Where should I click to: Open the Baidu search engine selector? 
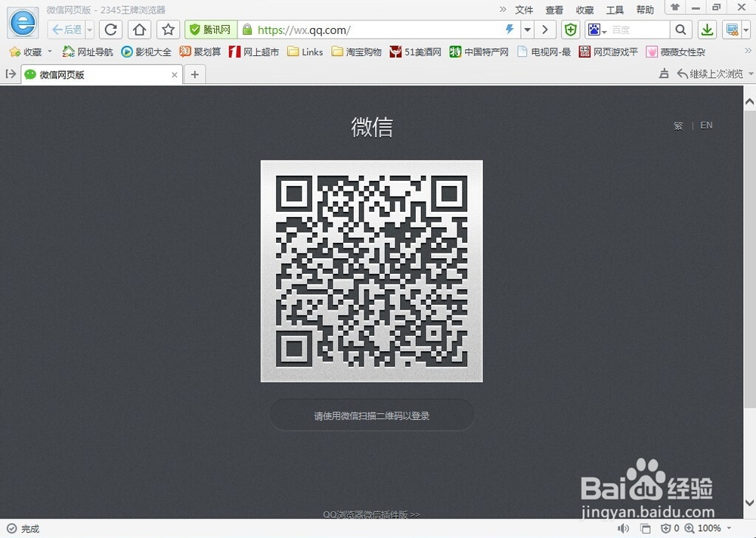(x=597, y=30)
